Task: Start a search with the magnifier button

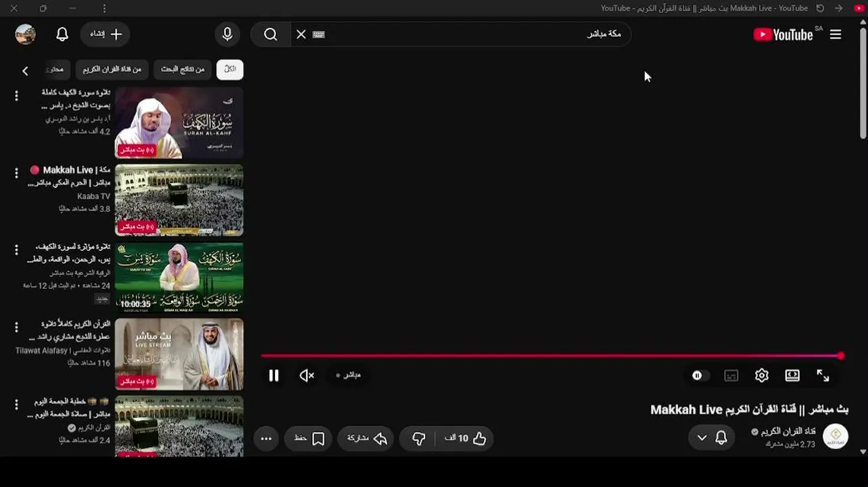Action: pyautogui.click(x=270, y=34)
